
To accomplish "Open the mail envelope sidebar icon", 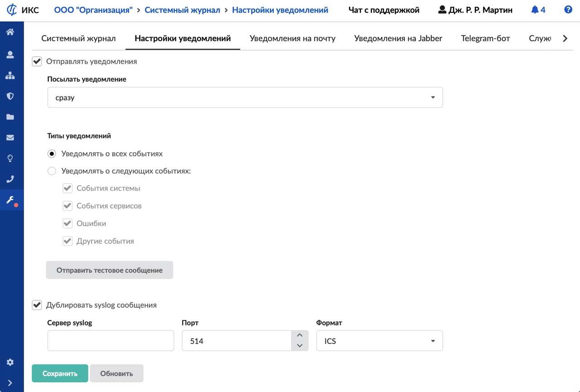I will [x=10, y=138].
